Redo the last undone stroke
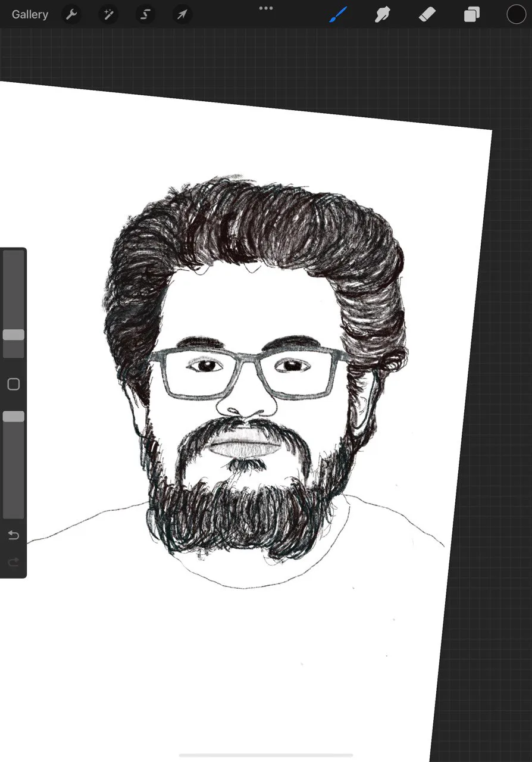 point(13,561)
